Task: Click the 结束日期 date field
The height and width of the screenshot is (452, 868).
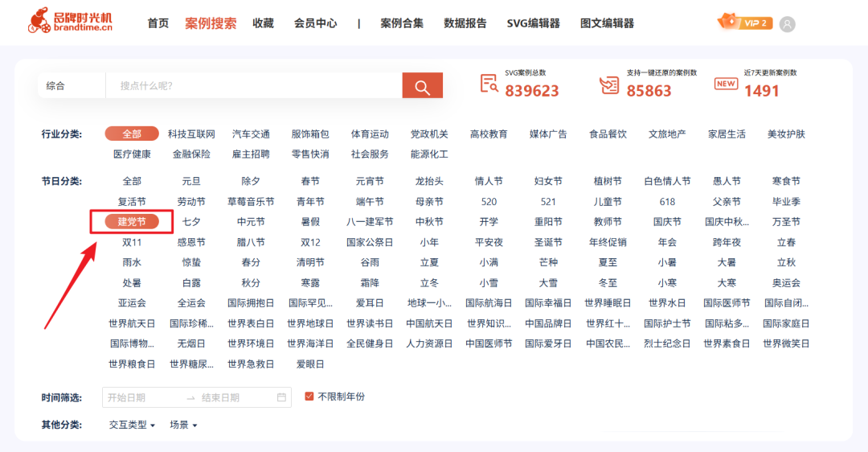Action: tap(220, 398)
